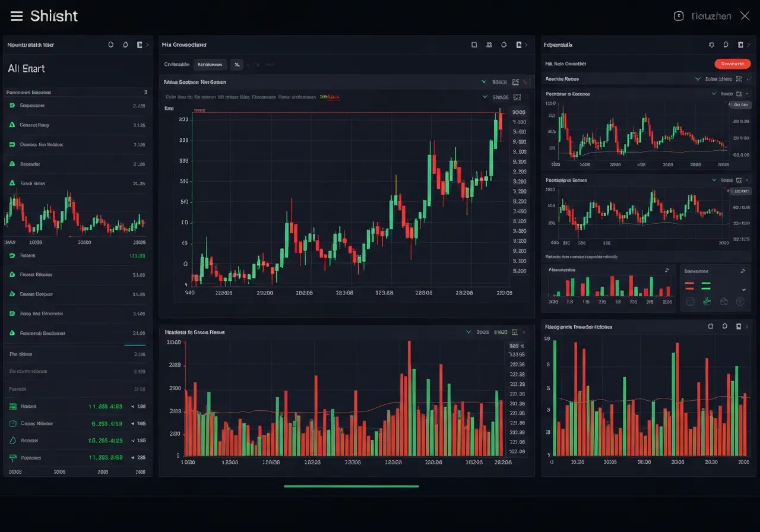Toggle the % button in center toolbar
Image resolution: width=760 pixels, height=532 pixels.
[236, 64]
